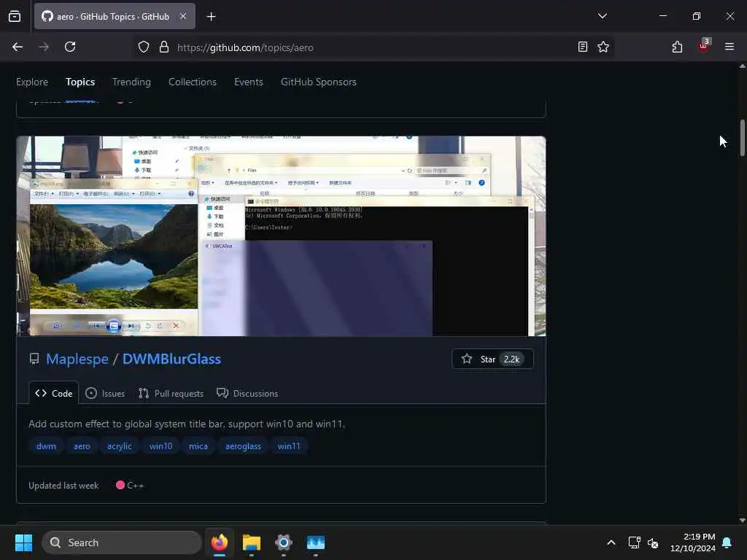Image resolution: width=747 pixels, height=560 pixels.
Task: Open the Windows Start menu
Action: tap(23, 542)
